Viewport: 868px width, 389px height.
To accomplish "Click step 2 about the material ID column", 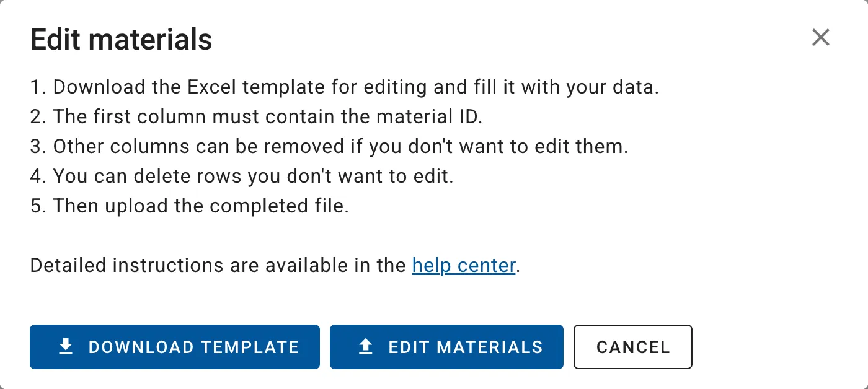I will [x=255, y=117].
